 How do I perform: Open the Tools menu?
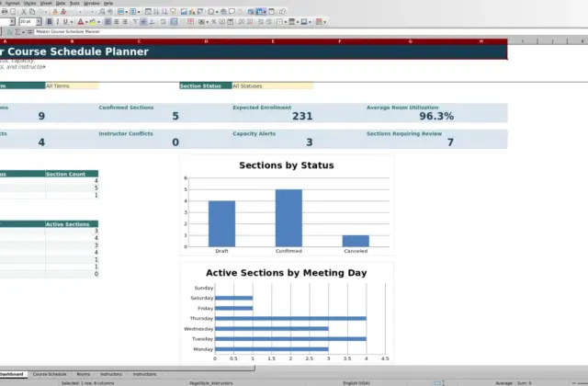(74, 3)
